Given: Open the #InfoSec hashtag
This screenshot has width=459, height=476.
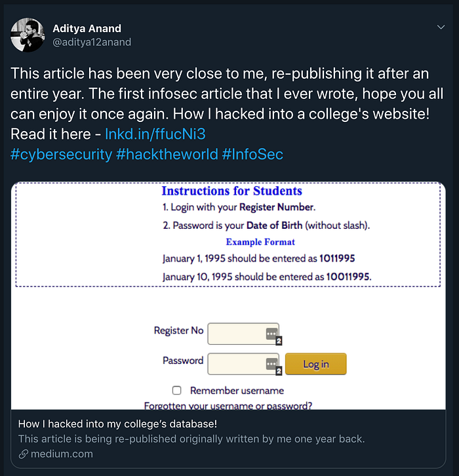Looking at the screenshot, I should click(252, 154).
